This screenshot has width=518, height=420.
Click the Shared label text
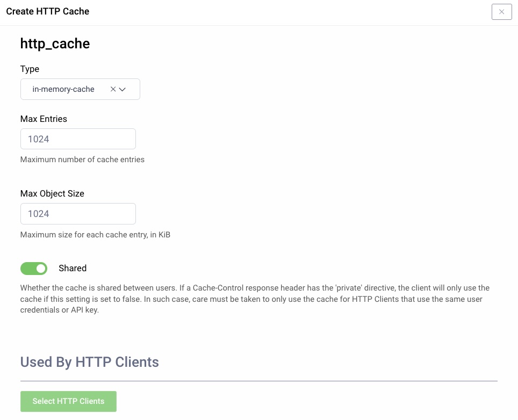73,268
